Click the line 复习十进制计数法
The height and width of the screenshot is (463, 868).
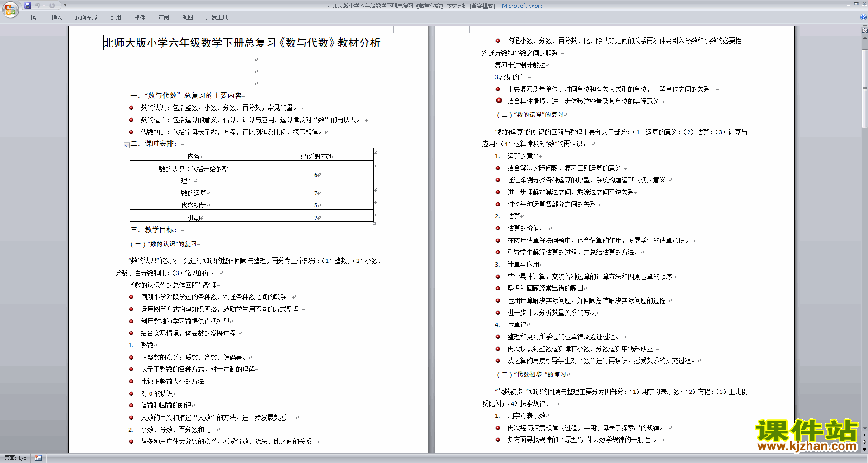[520, 65]
